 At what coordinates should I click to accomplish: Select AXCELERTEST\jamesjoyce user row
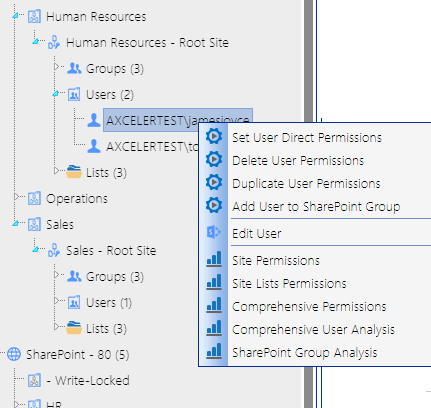(177, 120)
